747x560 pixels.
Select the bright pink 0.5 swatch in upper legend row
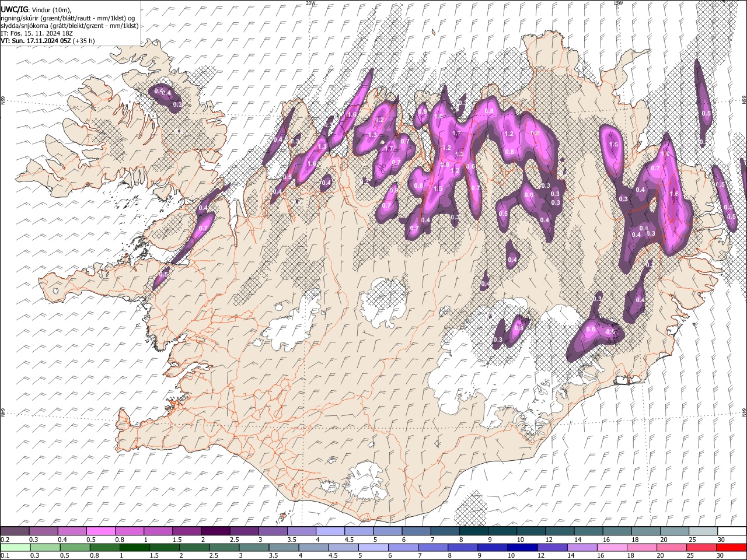pyautogui.click(x=100, y=531)
